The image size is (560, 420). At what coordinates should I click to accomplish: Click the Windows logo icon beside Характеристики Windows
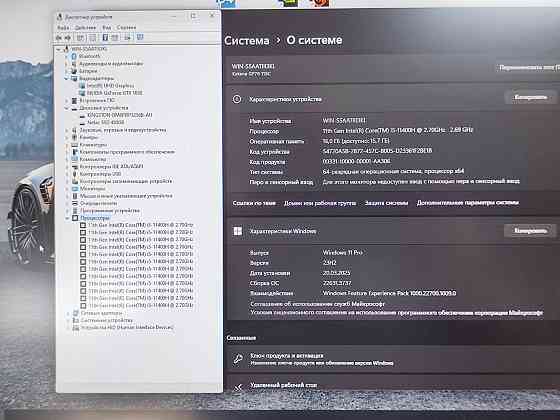click(x=238, y=231)
